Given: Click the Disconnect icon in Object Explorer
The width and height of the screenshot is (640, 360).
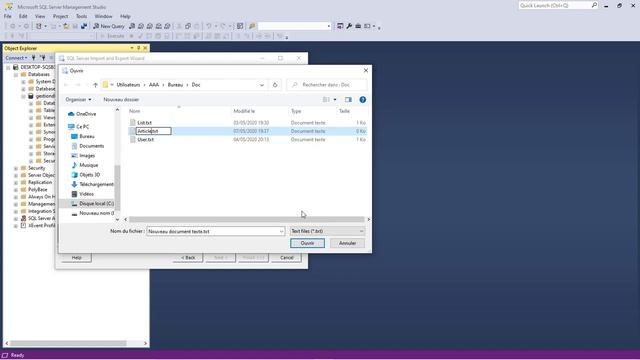Looking at the screenshot, I should (x=42, y=58).
